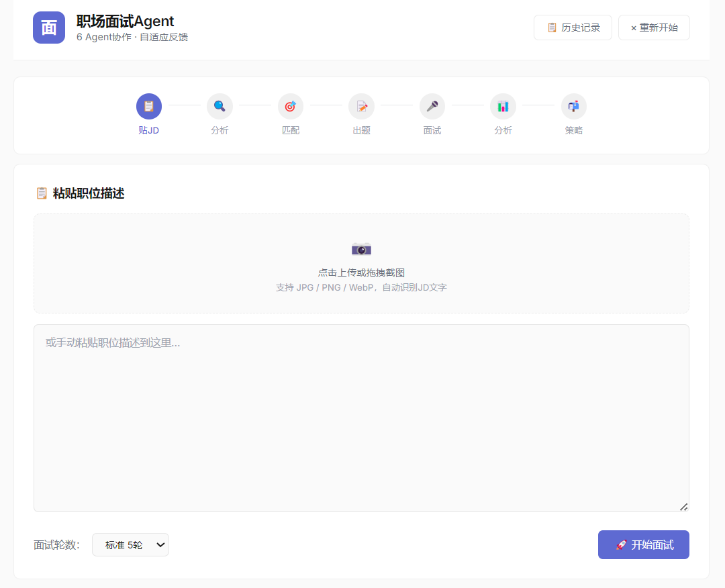The width and height of the screenshot is (725, 588).
Task: Select the 贴JD clipboard step icon
Action: point(149,106)
